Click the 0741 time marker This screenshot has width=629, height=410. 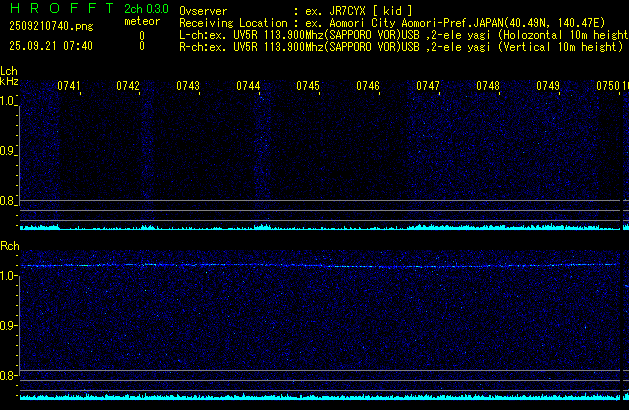coord(69,87)
